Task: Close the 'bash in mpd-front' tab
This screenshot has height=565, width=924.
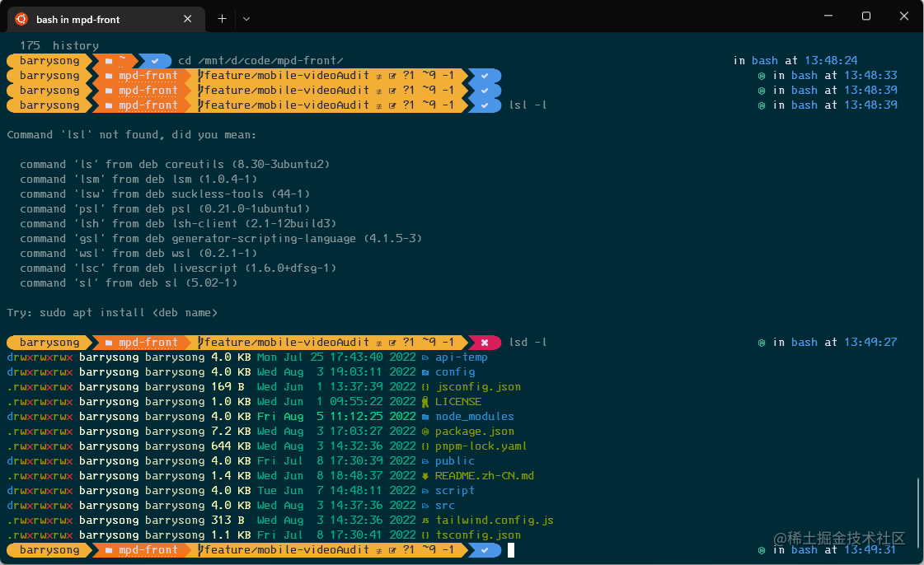Action: pyautogui.click(x=187, y=19)
